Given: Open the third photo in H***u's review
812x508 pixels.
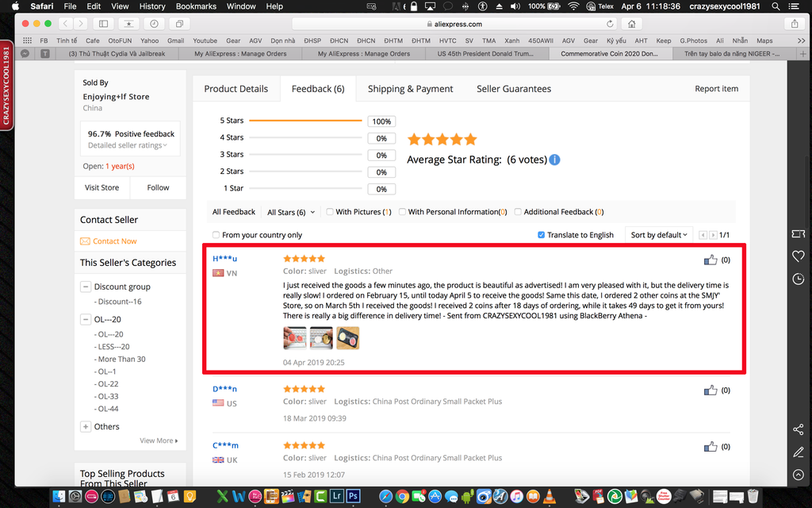Looking at the screenshot, I should pyautogui.click(x=347, y=338).
